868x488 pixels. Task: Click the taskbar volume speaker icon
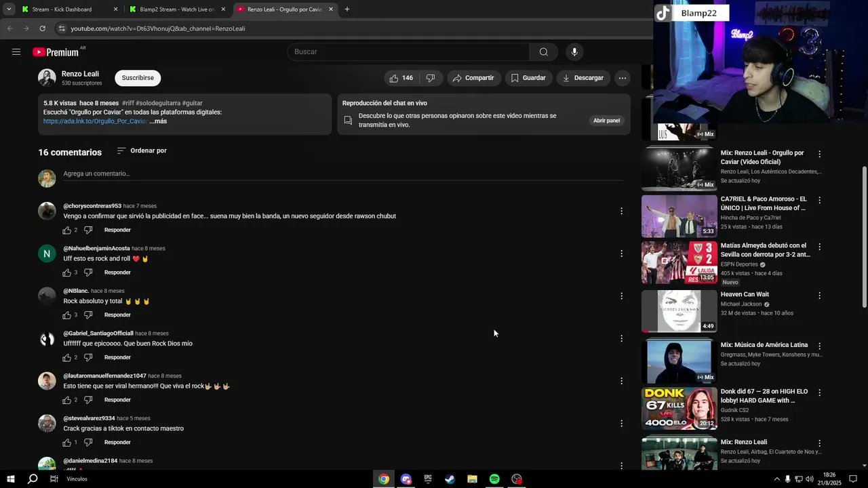click(x=809, y=479)
